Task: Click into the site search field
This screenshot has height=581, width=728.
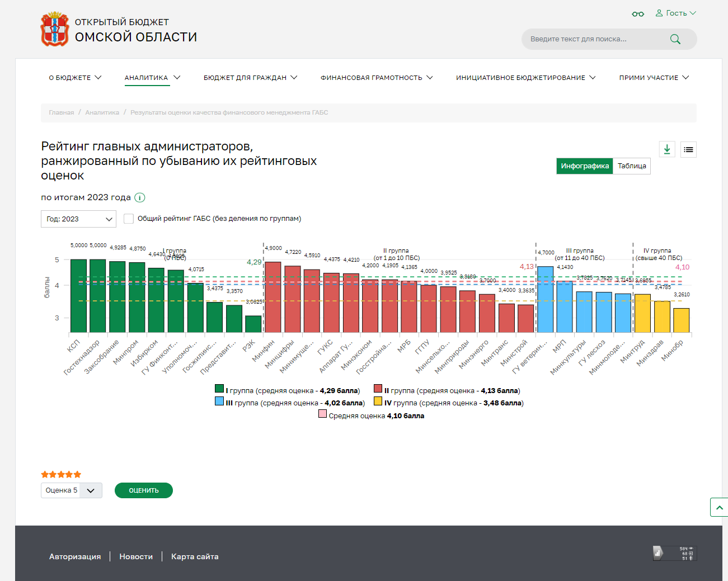Action: click(593, 39)
